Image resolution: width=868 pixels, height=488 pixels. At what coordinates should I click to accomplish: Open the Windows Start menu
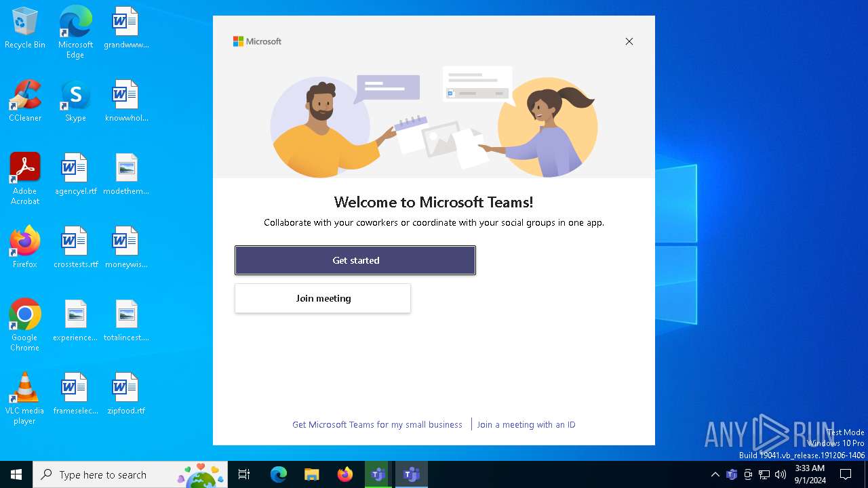16,474
